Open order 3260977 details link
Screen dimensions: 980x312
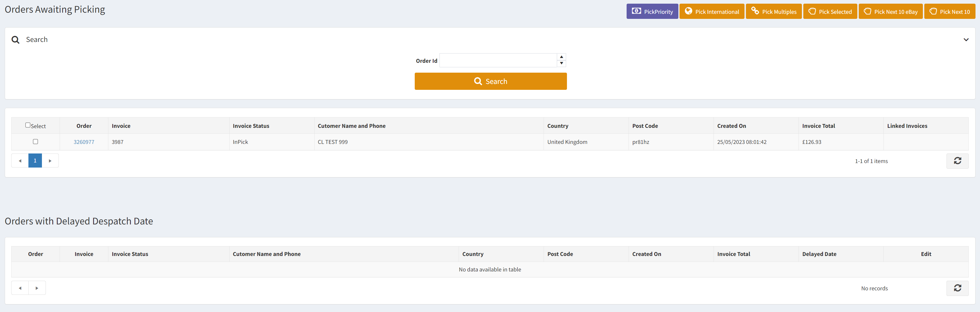pyautogui.click(x=84, y=141)
